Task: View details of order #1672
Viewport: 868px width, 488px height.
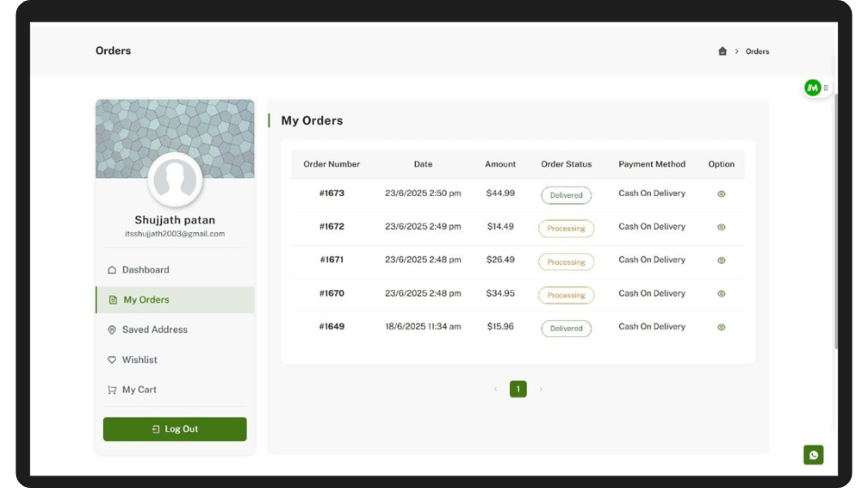Action: click(722, 227)
